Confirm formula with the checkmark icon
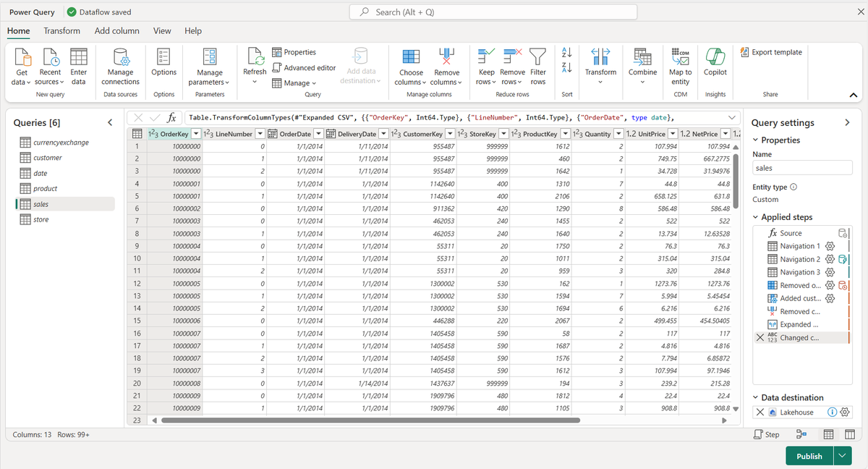The image size is (868, 469). (153, 117)
